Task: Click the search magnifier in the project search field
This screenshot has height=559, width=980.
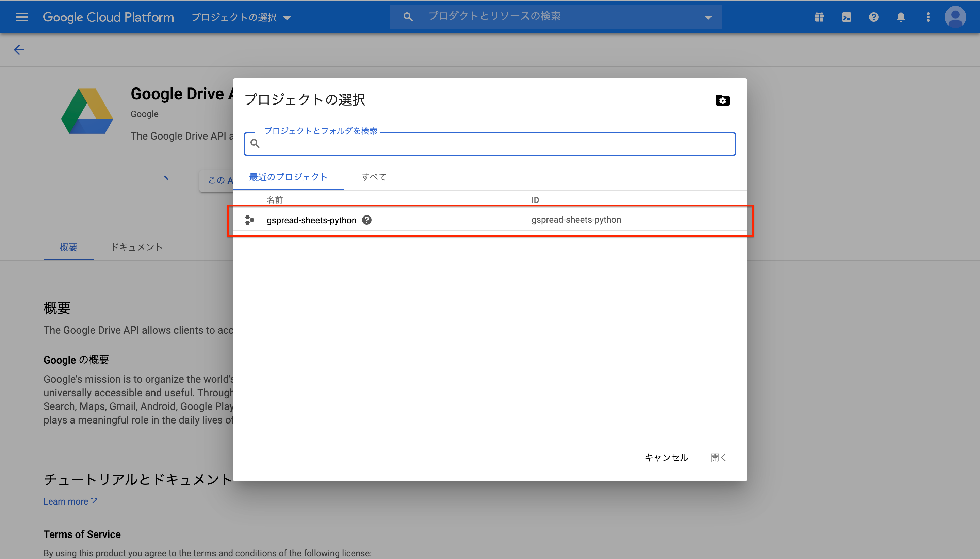Action: pos(255,143)
